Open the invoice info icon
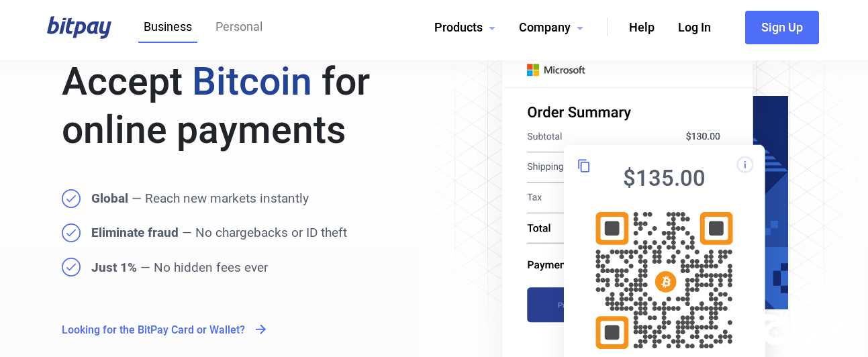The width and height of the screenshot is (868, 357). pos(744,164)
